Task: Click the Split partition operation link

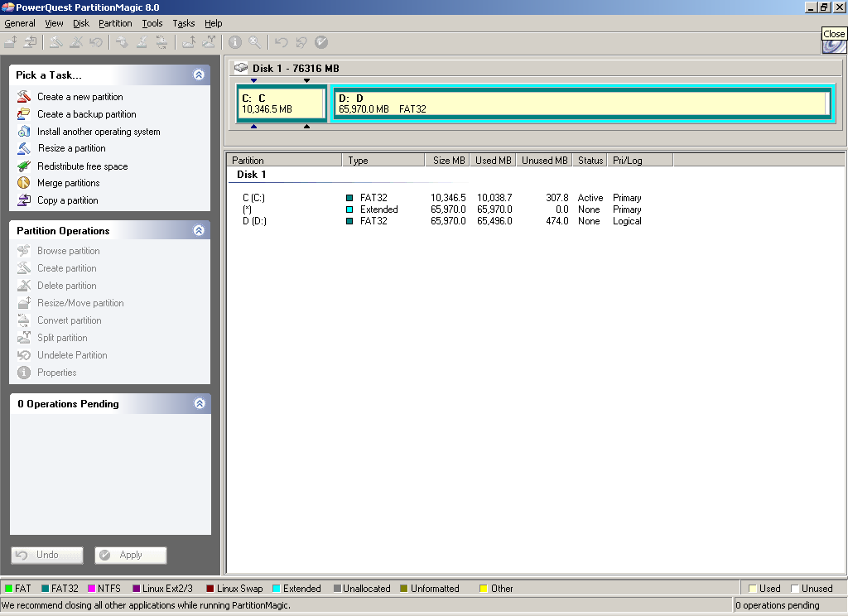Action: tap(62, 338)
